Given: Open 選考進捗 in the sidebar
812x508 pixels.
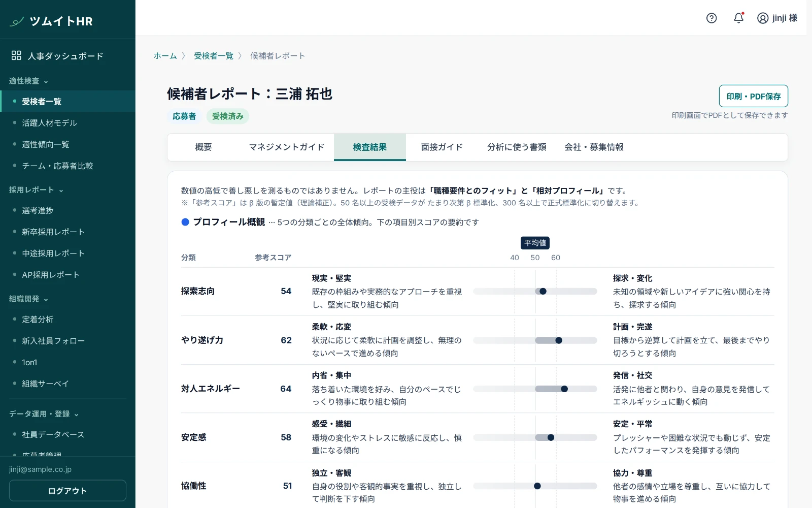Looking at the screenshot, I should tap(67, 210).
